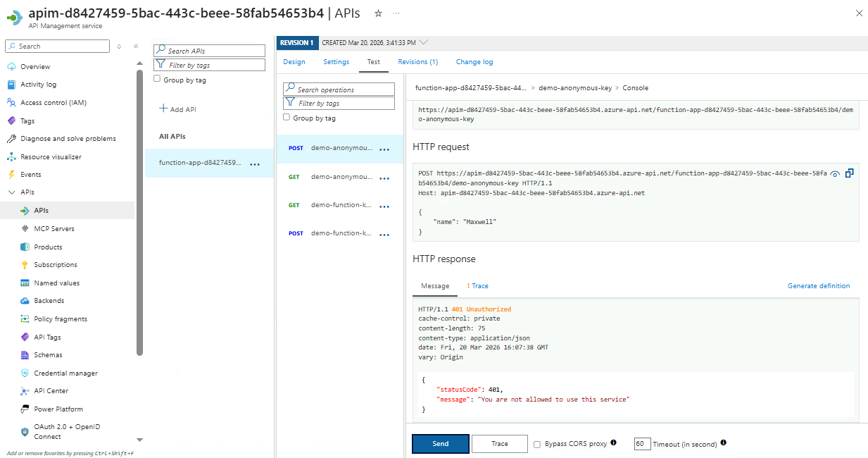Screen dimensions: 868x458
Task: Check Group by tag in APIs list
Action: point(157,80)
